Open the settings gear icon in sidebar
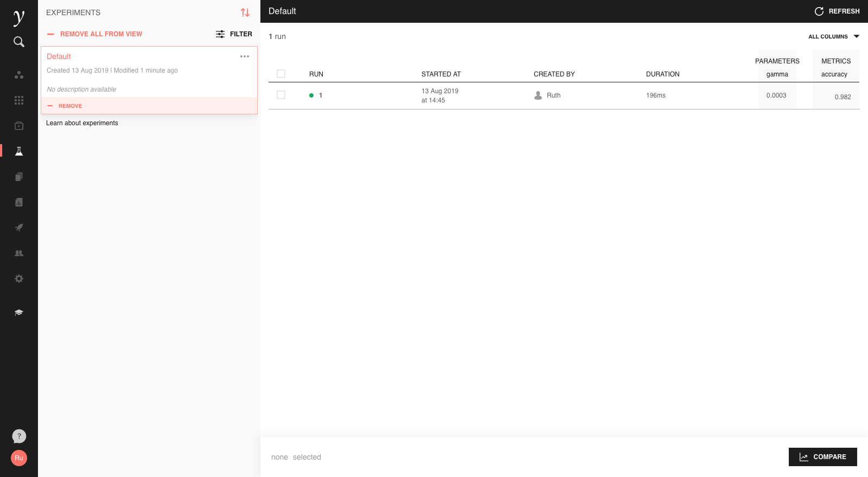The width and height of the screenshot is (868, 477). click(19, 279)
